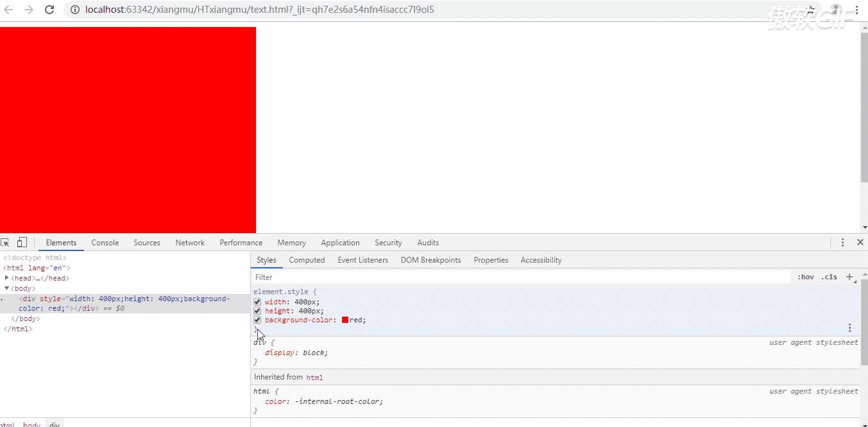The image size is (868, 427).
Task: Click the red div on the page
Action: 128,130
